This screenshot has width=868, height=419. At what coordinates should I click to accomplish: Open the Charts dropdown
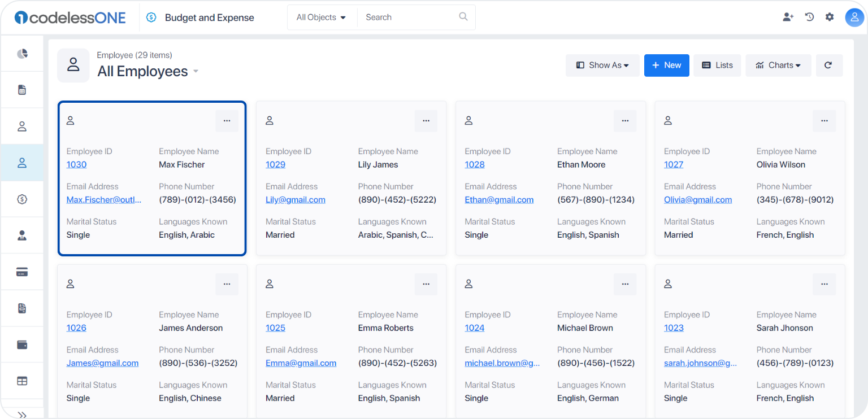click(x=779, y=65)
